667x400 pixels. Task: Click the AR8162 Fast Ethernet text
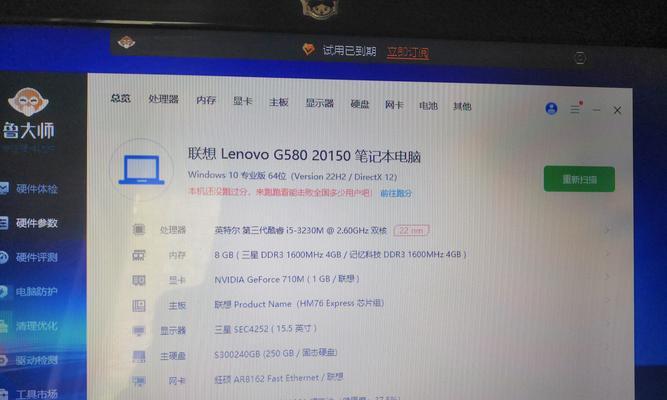click(x=279, y=378)
